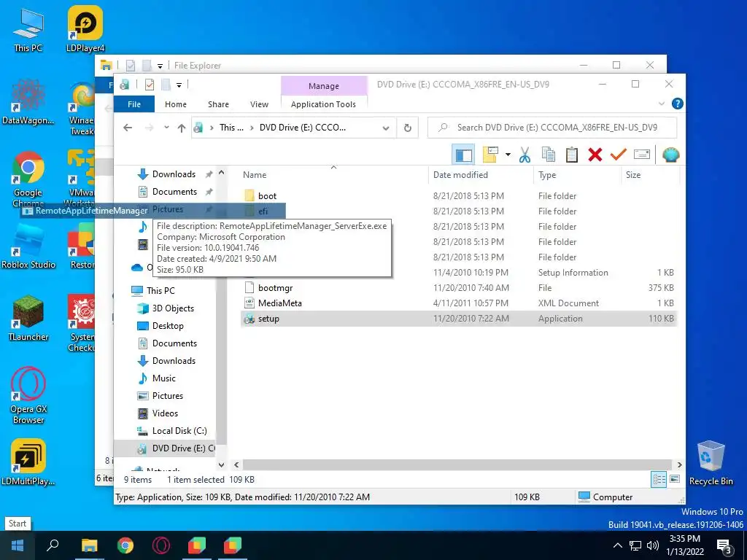This screenshot has width=747, height=560.
Task: Open the Windows Start menu
Action: pos(18,545)
